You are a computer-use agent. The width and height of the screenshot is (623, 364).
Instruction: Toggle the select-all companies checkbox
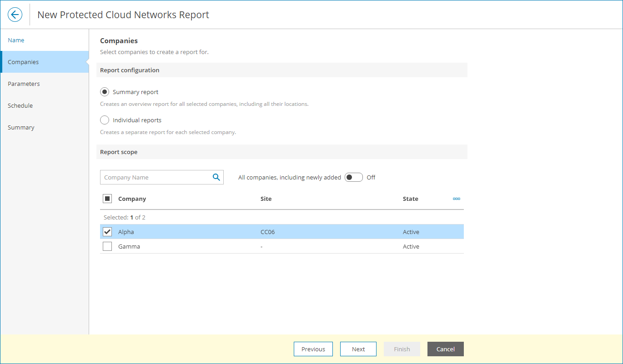click(x=107, y=199)
